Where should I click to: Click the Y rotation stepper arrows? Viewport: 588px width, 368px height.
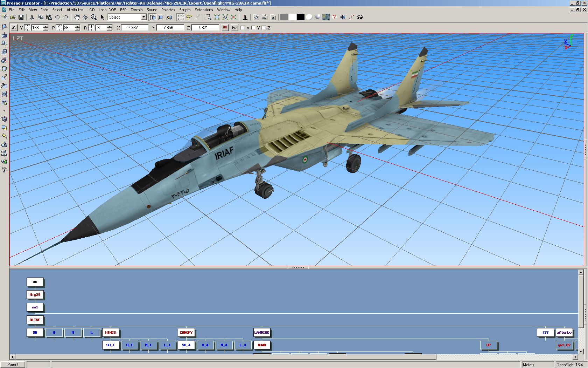click(x=45, y=28)
